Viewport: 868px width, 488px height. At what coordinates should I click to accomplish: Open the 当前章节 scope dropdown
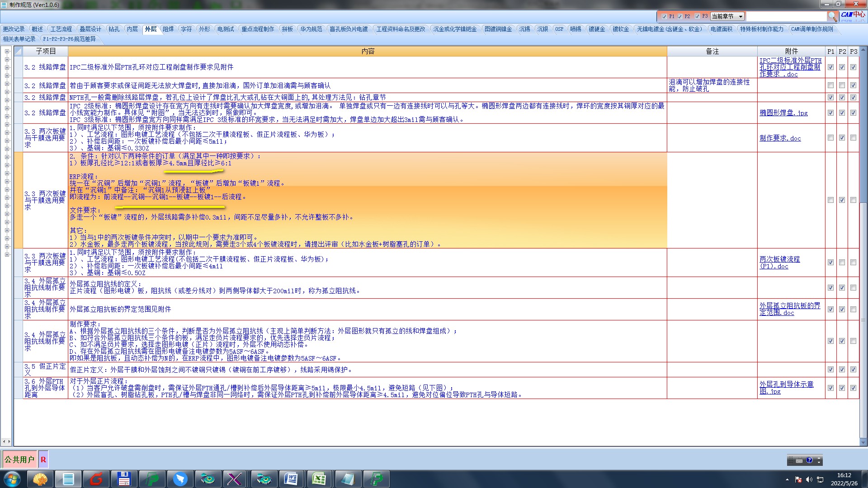pyautogui.click(x=741, y=16)
